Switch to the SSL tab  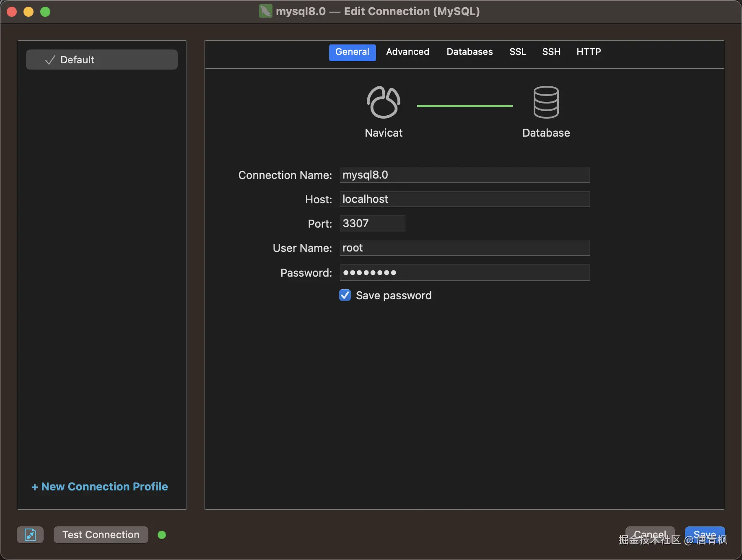coord(518,52)
